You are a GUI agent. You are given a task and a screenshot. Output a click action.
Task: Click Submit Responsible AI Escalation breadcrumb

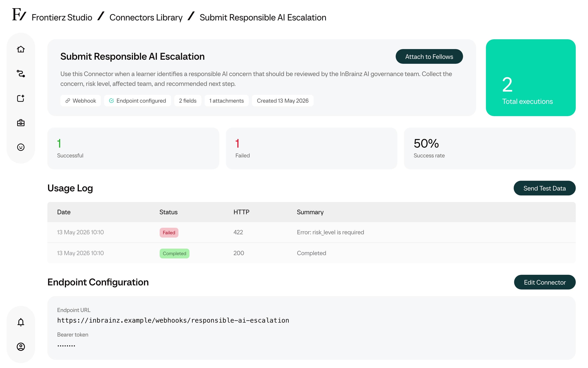coord(263,18)
